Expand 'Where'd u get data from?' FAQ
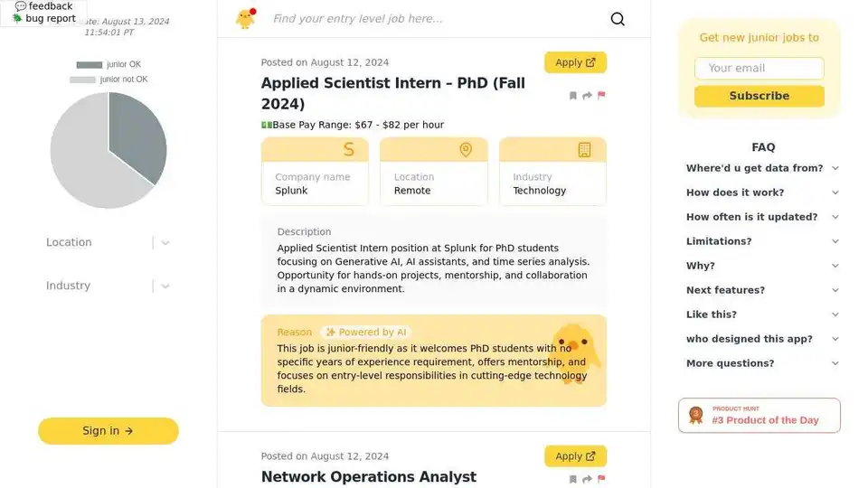The width and height of the screenshot is (868, 488). tap(762, 168)
